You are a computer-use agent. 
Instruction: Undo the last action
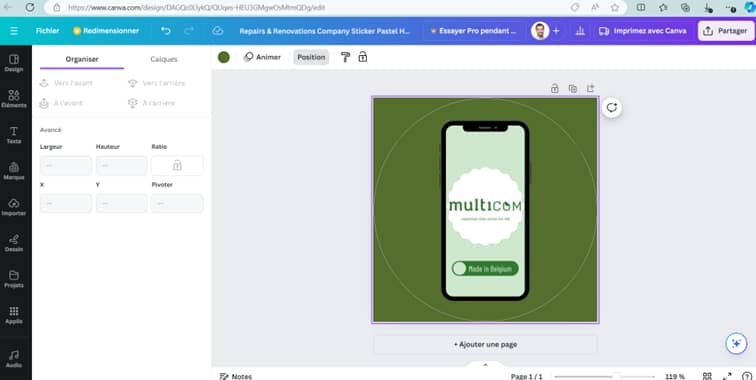coord(166,31)
